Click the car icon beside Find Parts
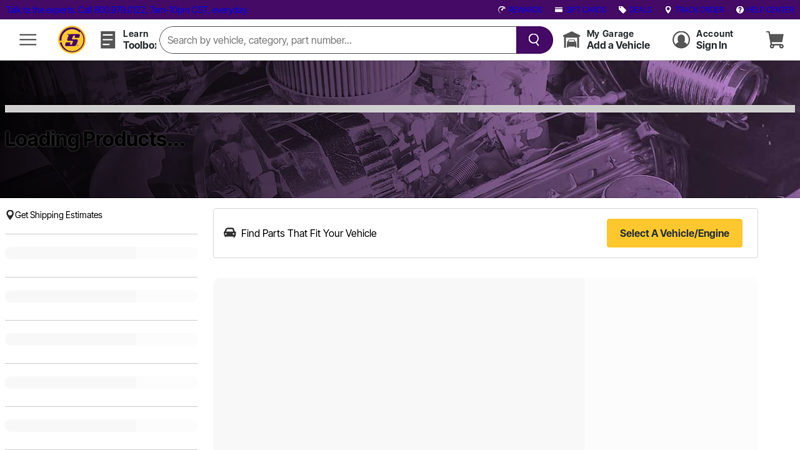Image resolution: width=800 pixels, height=450 pixels. click(230, 233)
